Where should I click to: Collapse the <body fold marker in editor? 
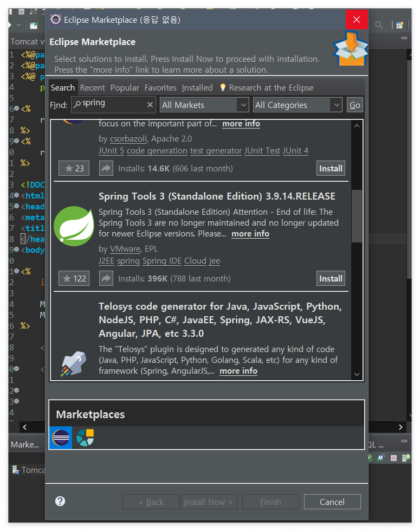coord(17,249)
